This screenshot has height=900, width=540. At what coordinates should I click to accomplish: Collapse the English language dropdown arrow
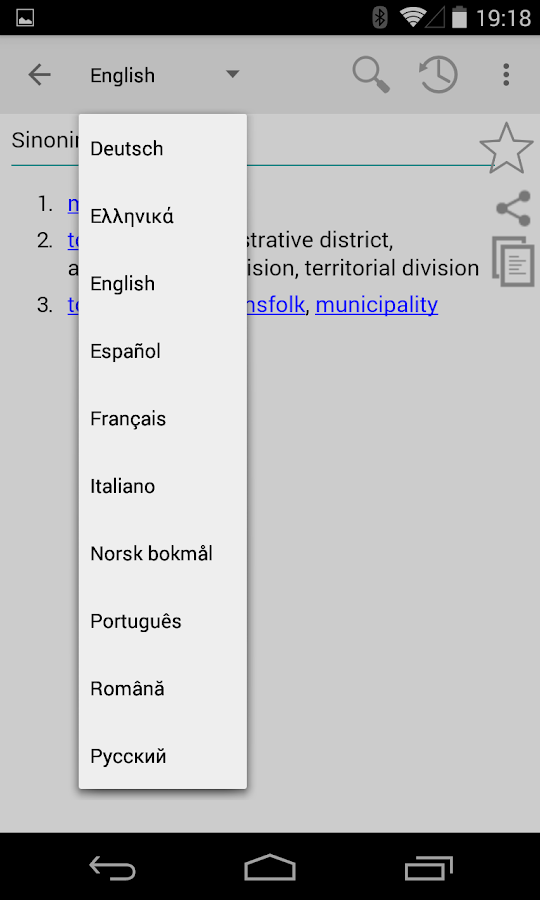coord(232,74)
